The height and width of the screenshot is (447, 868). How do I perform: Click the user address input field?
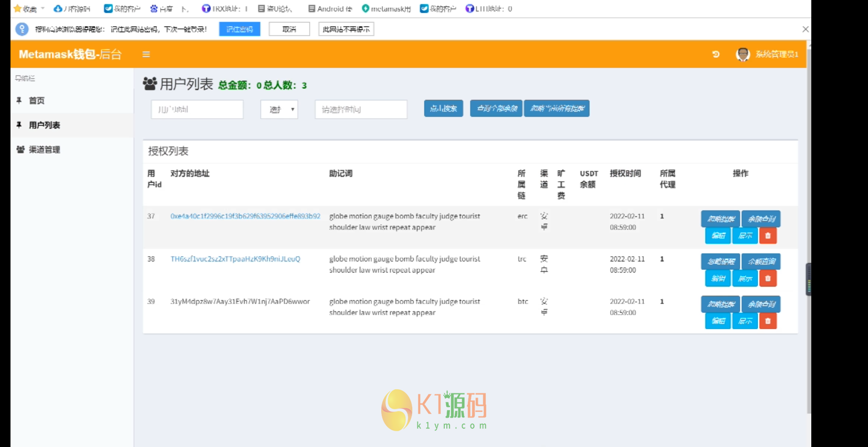point(197,109)
